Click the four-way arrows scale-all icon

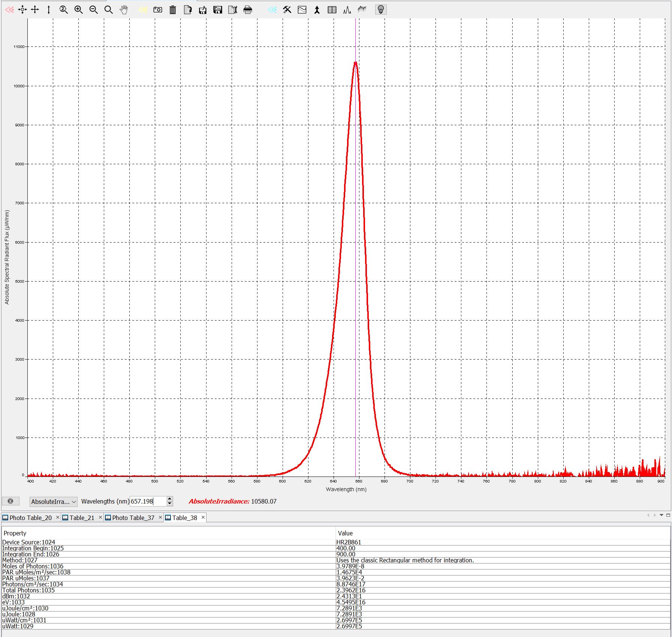click(35, 10)
